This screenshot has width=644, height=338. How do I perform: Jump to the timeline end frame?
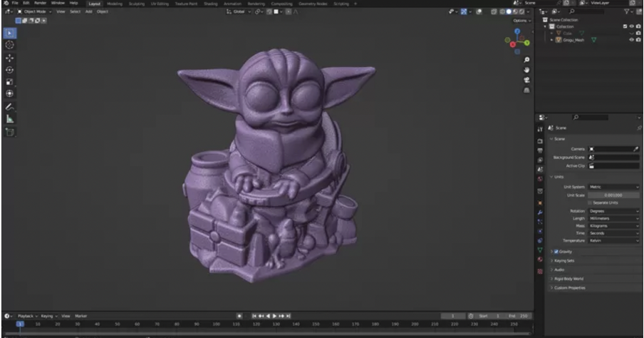pyautogui.click(x=289, y=316)
